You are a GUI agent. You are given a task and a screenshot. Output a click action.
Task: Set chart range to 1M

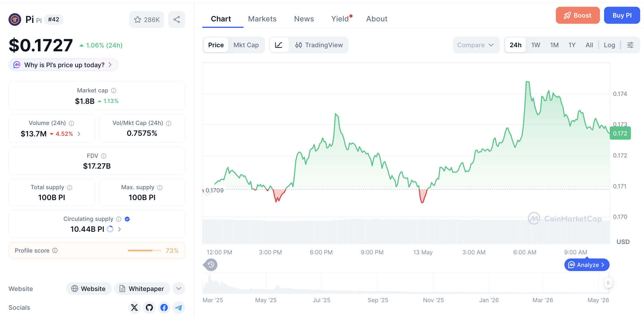point(554,45)
